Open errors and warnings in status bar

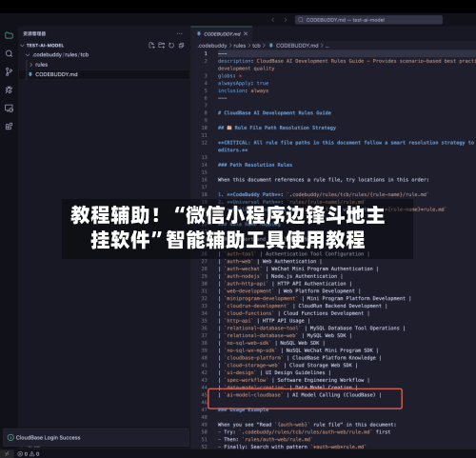[29, 454]
